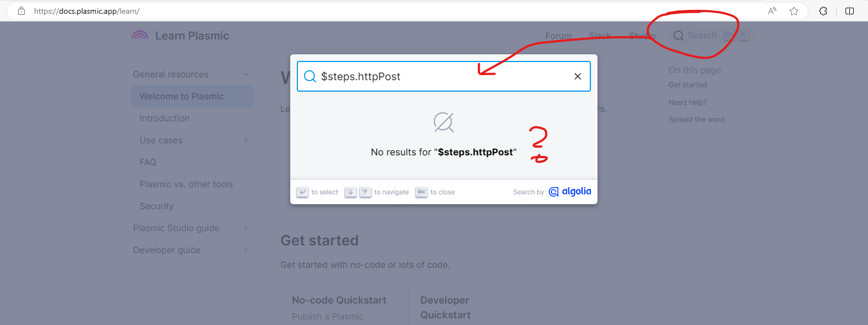Expand the Use cases submenu

tap(246, 141)
